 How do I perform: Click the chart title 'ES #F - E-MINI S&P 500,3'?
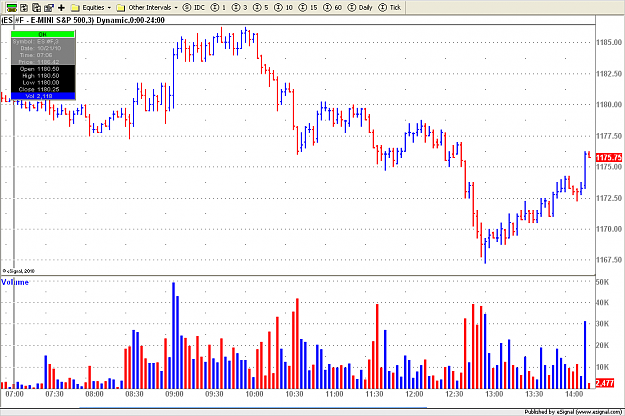tap(47, 20)
